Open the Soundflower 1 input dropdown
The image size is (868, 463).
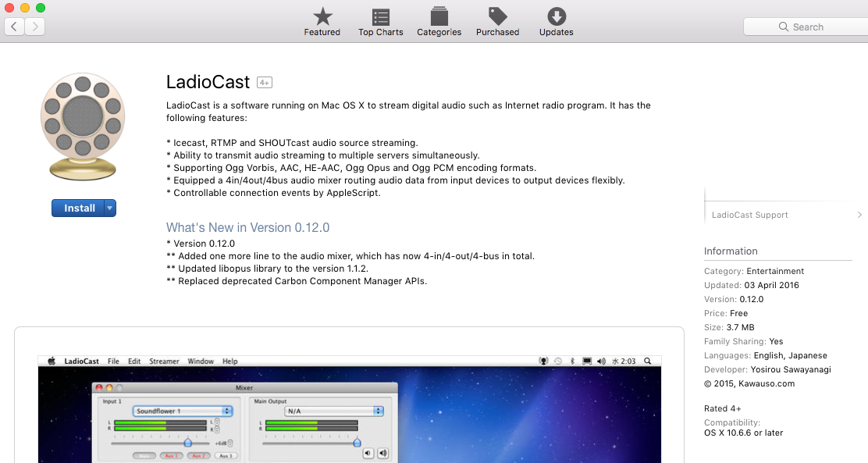183,411
